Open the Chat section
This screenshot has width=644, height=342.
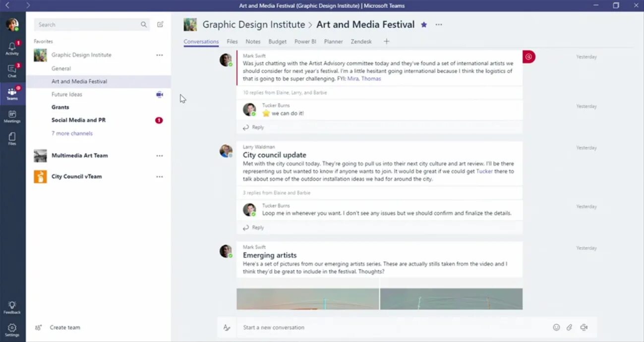12,71
